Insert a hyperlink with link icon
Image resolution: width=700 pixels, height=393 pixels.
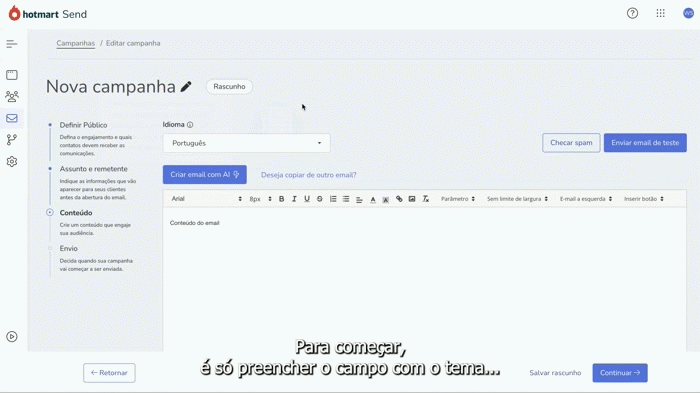(x=399, y=199)
